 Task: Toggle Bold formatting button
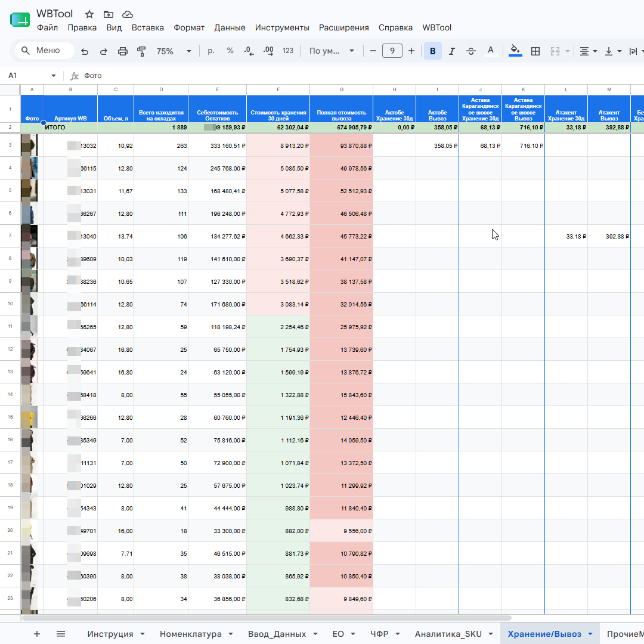(432, 51)
